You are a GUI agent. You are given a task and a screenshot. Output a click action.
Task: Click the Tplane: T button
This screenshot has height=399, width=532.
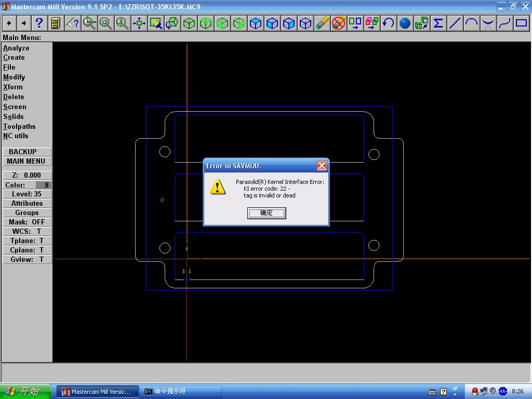pos(27,241)
